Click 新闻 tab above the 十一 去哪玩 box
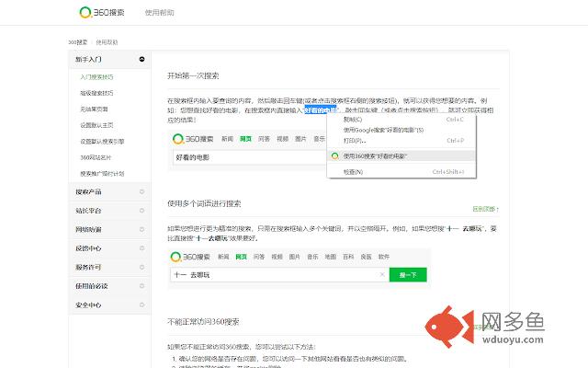 [x=223, y=257]
